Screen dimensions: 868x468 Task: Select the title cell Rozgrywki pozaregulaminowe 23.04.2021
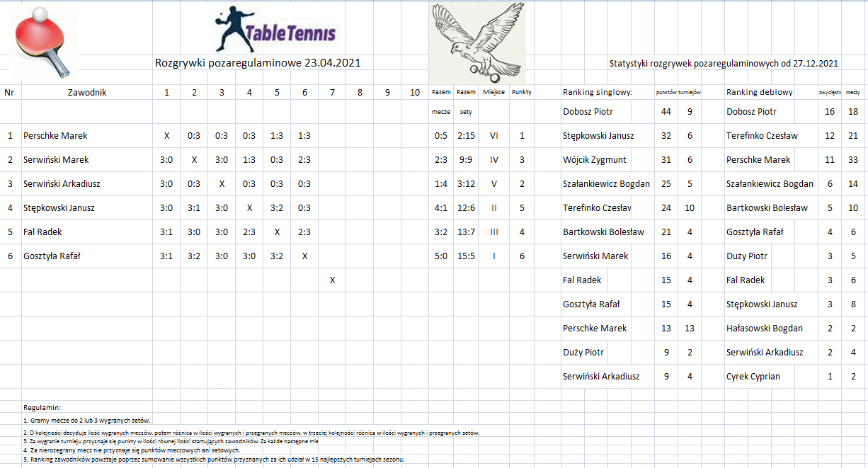click(258, 63)
